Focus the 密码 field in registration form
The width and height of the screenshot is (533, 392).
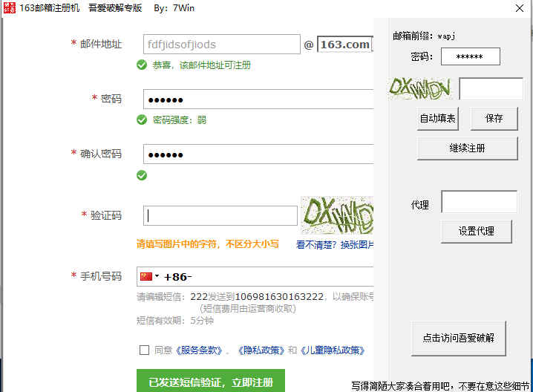tap(258, 99)
